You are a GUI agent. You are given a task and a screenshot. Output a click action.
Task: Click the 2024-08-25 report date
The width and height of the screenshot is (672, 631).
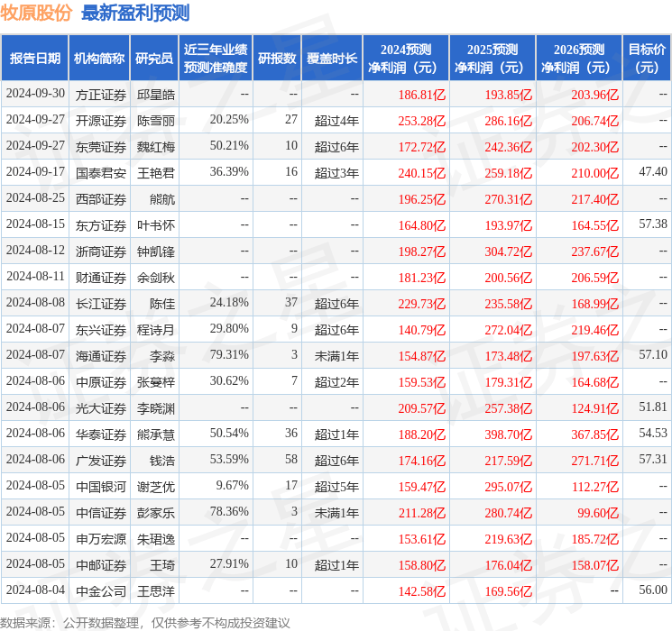[35, 197]
